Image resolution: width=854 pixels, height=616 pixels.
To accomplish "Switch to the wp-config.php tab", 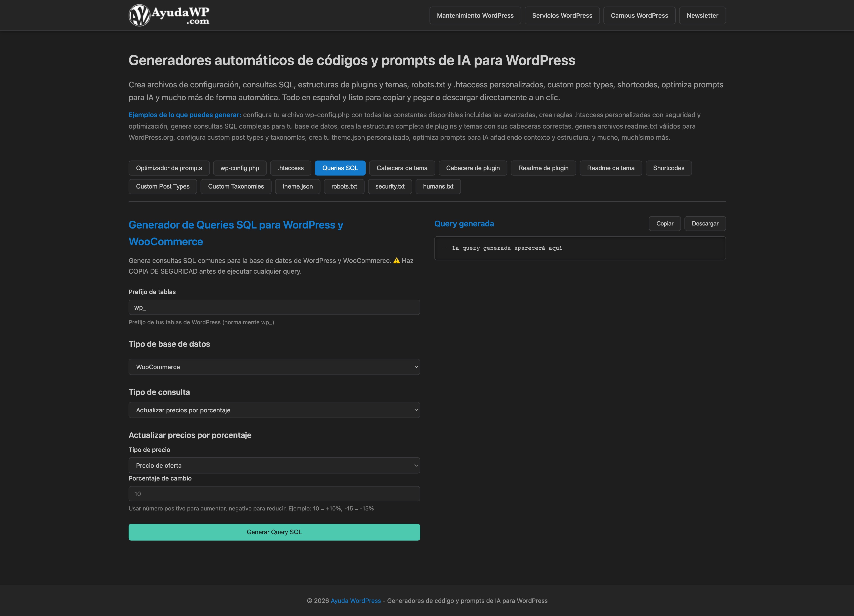I will 240,168.
